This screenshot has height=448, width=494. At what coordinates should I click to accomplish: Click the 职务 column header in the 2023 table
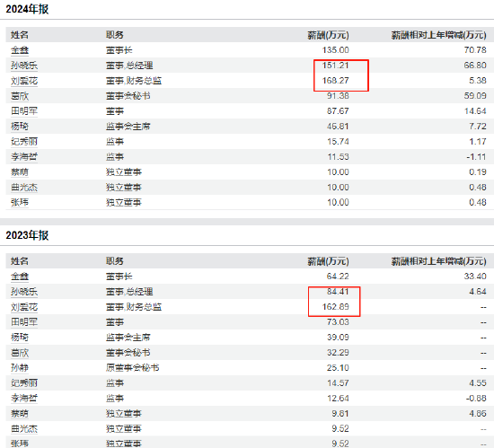click(x=115, y=261)
